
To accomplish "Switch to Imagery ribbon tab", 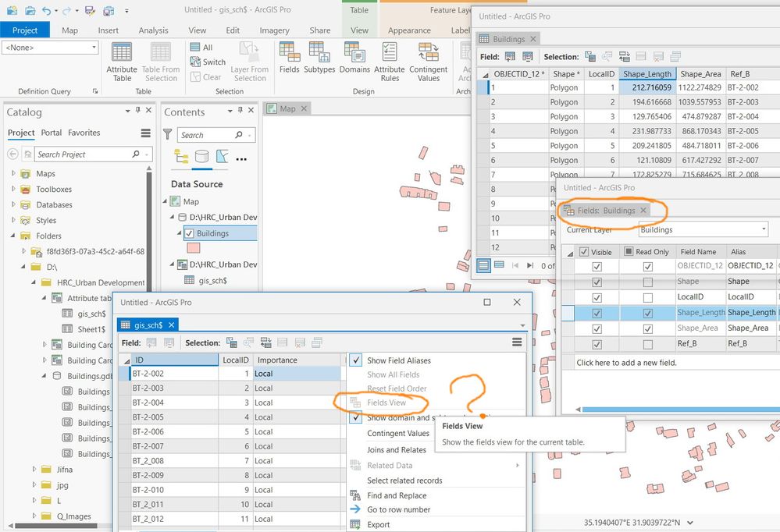I will click(274, 30).
